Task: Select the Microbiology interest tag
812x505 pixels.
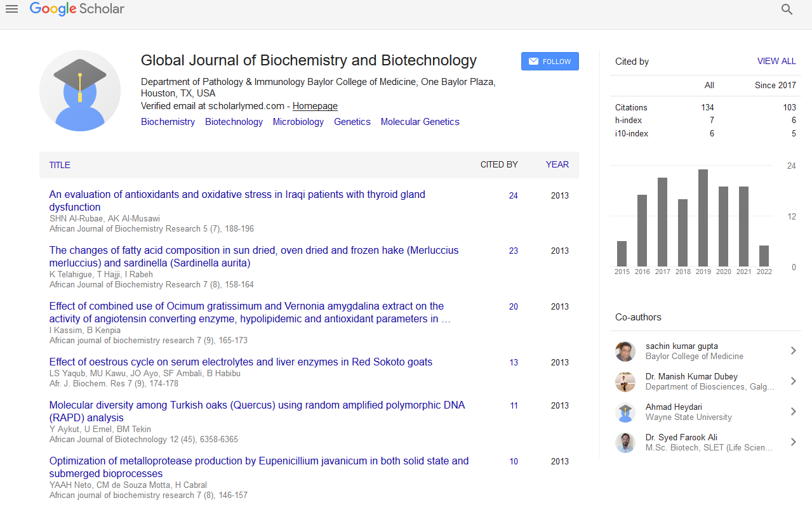Action: tap(298, 122)
